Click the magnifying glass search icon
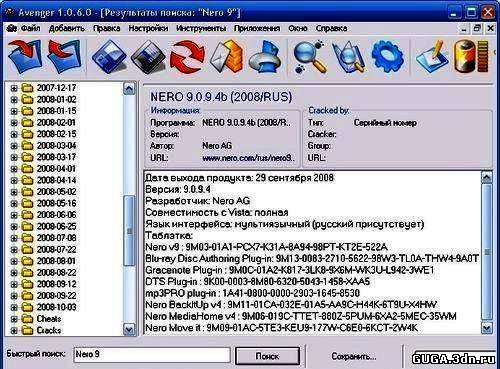This screenshot has height=369, width=500. pos(310,56)
